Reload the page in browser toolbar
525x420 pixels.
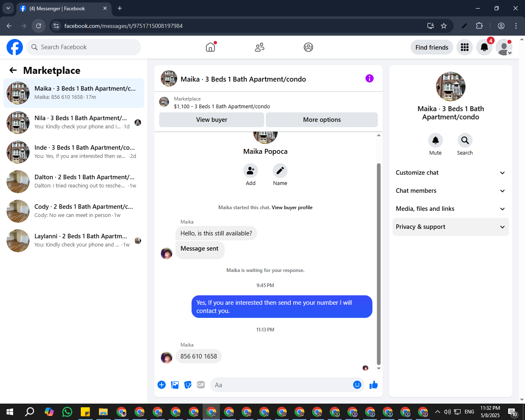pos(39,26)
